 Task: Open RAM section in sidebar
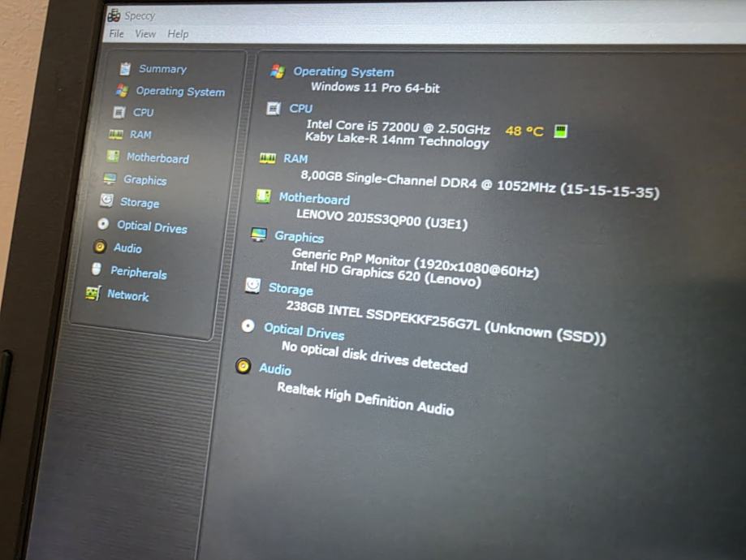coord(140,135)
